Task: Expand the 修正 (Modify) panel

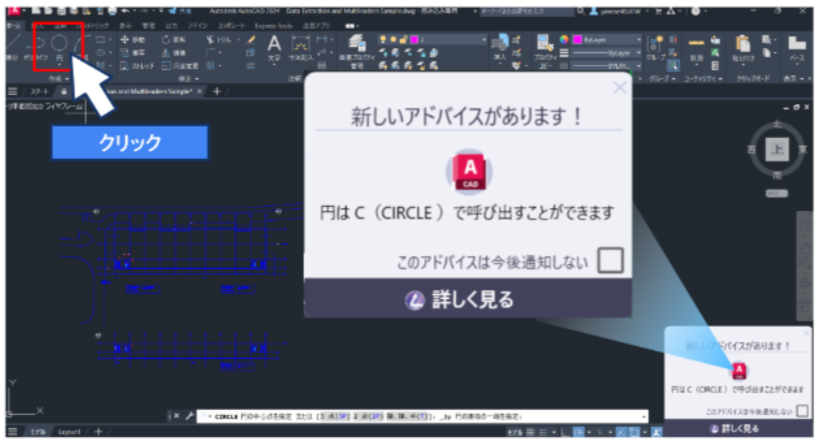Action: (188, 79)
